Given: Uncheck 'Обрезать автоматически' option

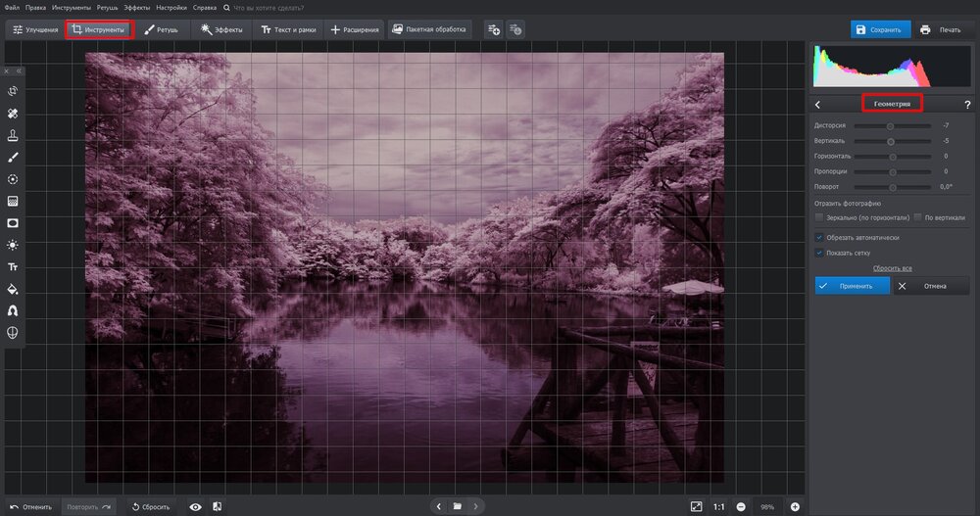Looking at the screenshot, I should (819, 237).
